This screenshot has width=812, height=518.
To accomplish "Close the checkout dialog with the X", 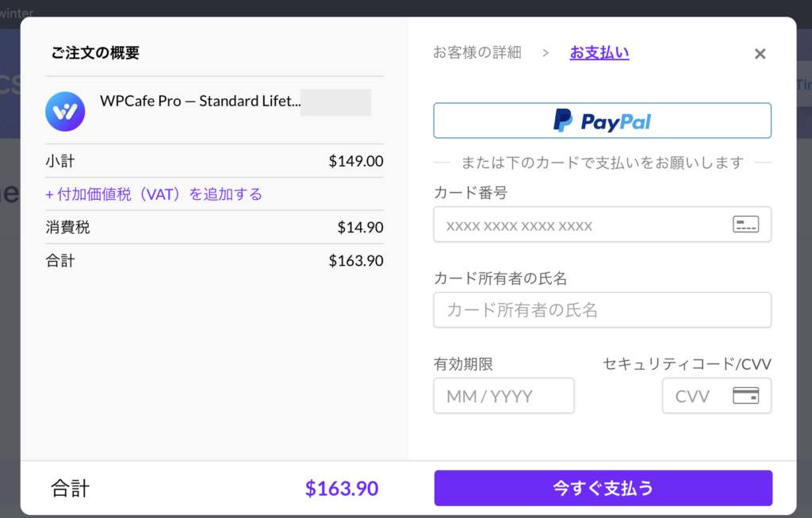I will 760,54.
